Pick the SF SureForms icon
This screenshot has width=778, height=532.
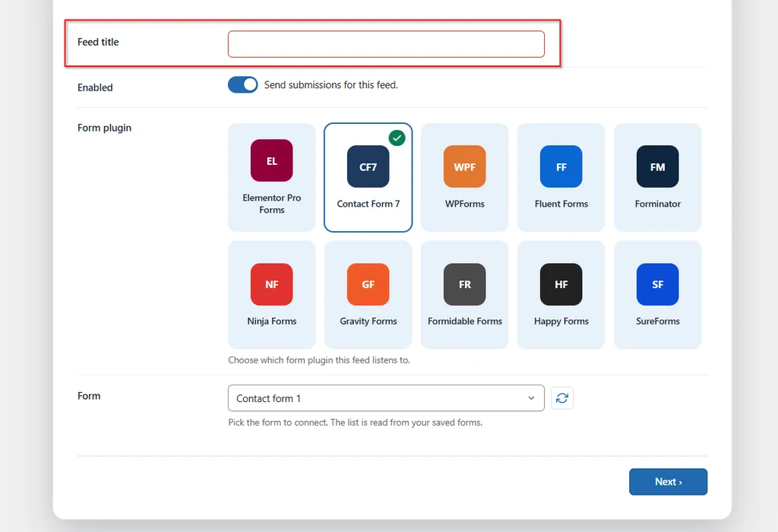click(x=657, y=284)
